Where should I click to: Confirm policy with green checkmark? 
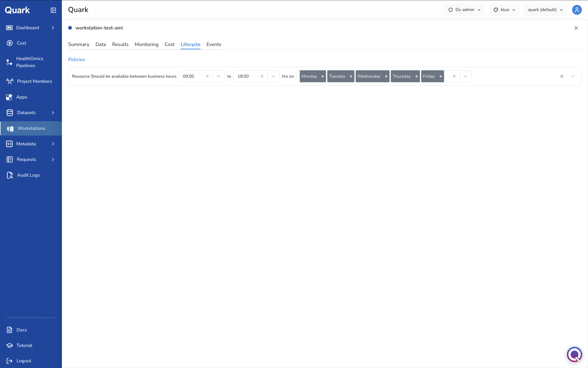click(x=573, y=76)
